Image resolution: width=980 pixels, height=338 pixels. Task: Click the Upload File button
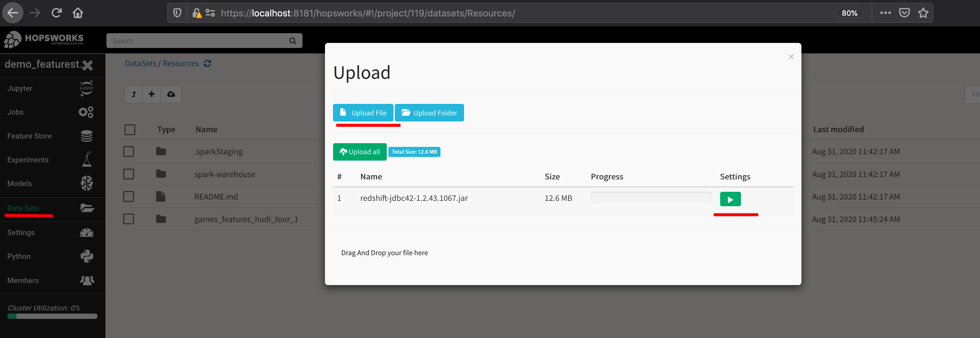363,113
